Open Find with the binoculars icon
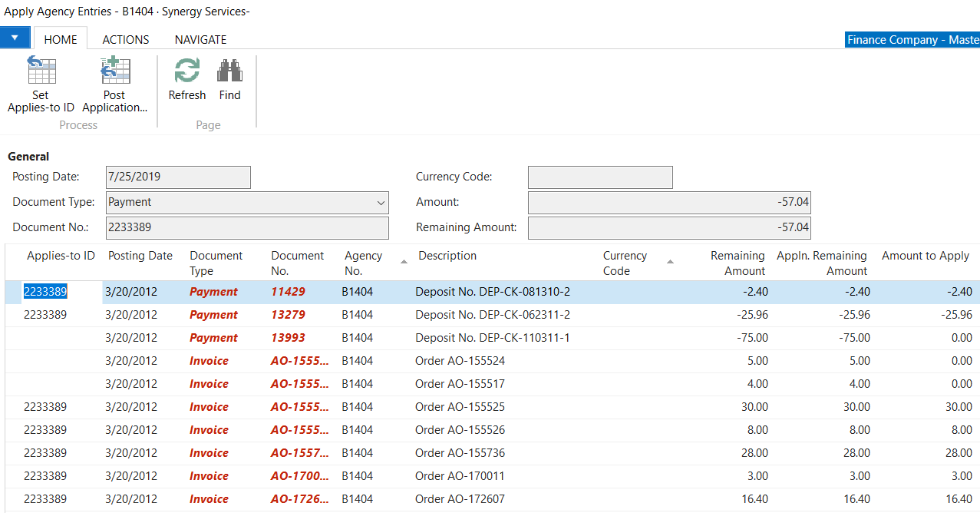 pos(229,71)
